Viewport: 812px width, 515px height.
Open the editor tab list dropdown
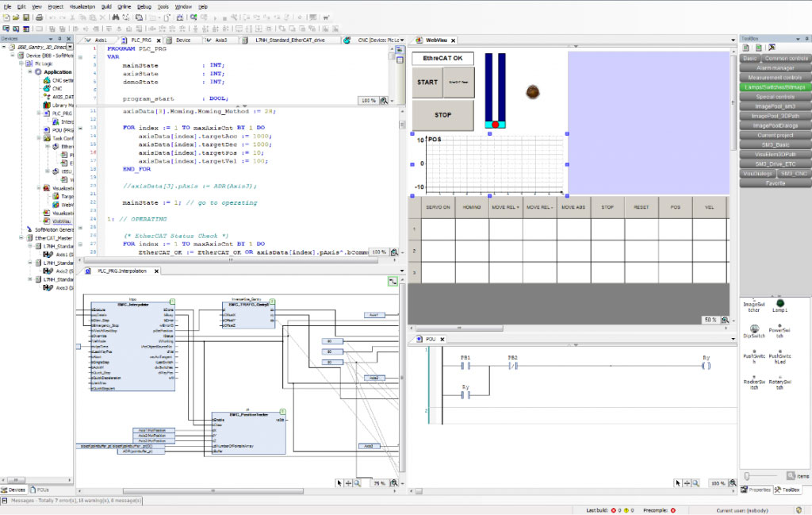coord(402,40)
